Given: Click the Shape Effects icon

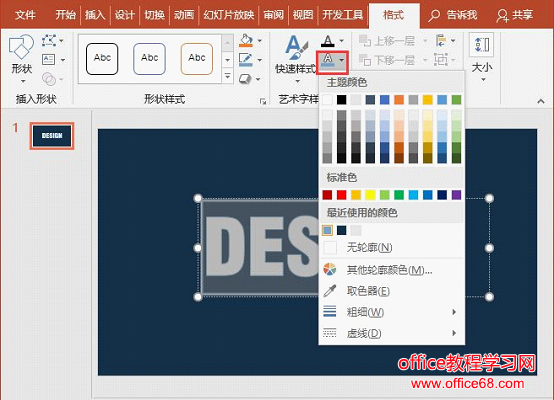Looking at the screenshot, I should [x=245, y=78].
